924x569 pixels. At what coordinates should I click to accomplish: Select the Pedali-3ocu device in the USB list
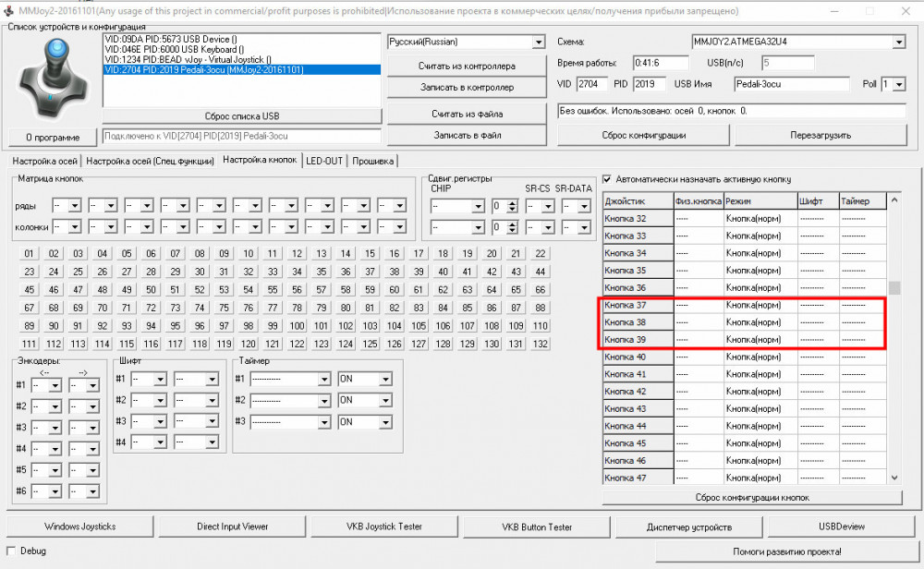click(x=240, y=70)
